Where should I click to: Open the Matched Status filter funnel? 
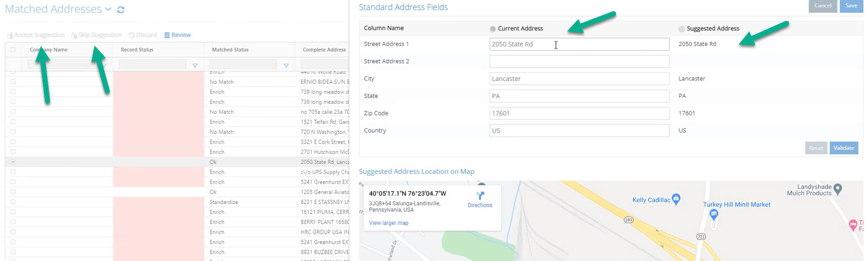click(x=286, y=66)
